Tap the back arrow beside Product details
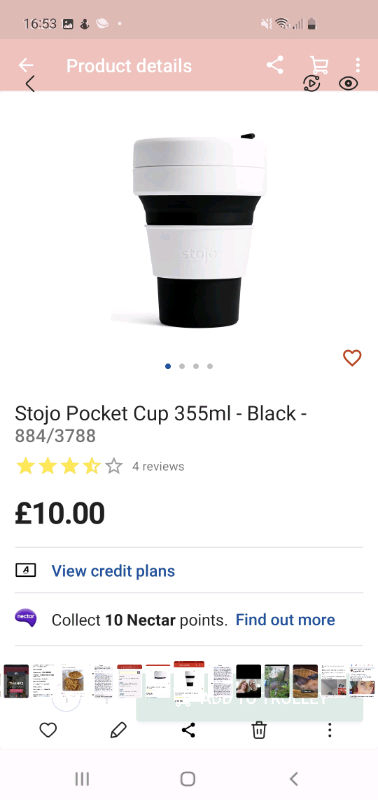 26,65
